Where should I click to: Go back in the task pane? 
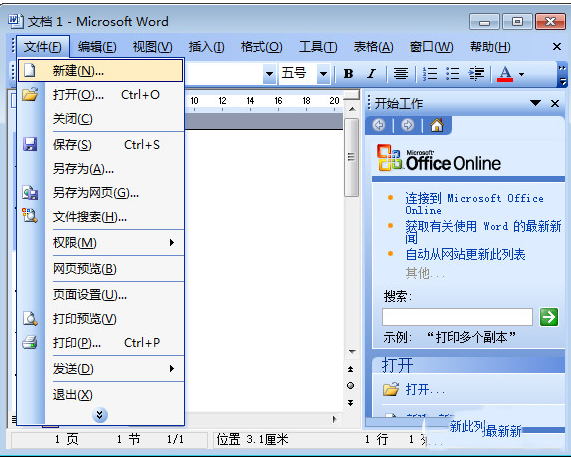point(379,125)
